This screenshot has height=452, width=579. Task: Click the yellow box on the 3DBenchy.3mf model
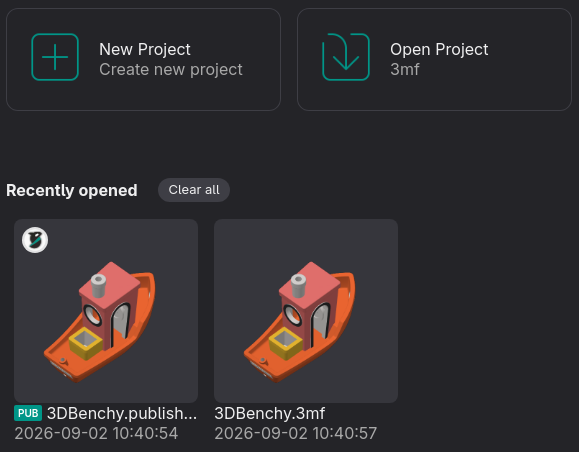tap(286, 343)
